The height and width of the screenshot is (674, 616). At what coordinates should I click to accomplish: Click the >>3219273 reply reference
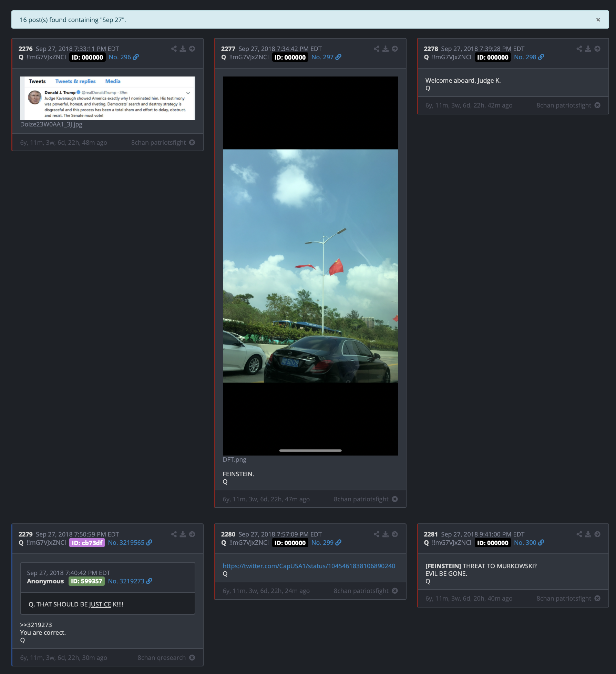36,625
